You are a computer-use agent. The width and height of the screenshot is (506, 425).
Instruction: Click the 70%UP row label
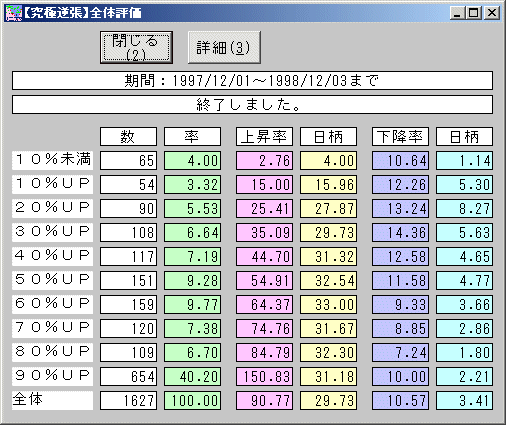coord(52,328)
